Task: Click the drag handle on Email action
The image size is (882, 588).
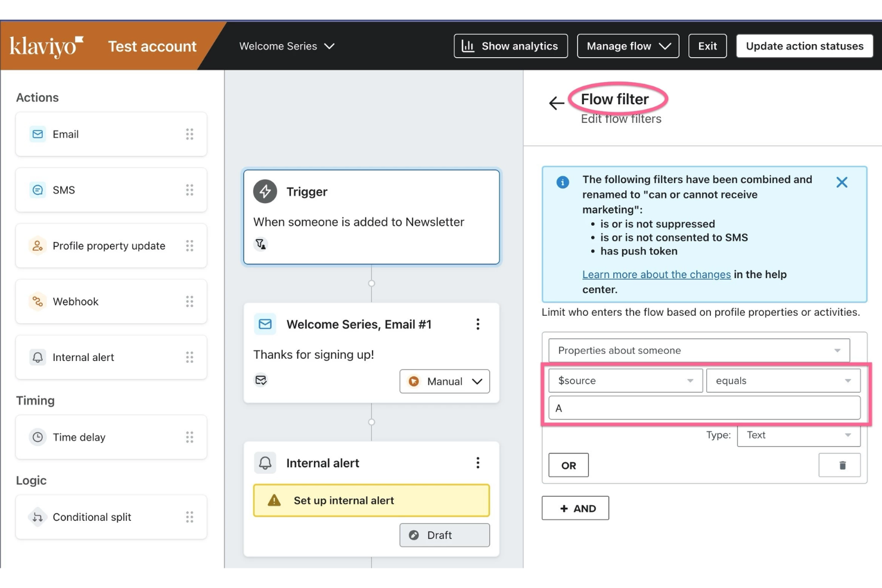Action: point(190,134)
